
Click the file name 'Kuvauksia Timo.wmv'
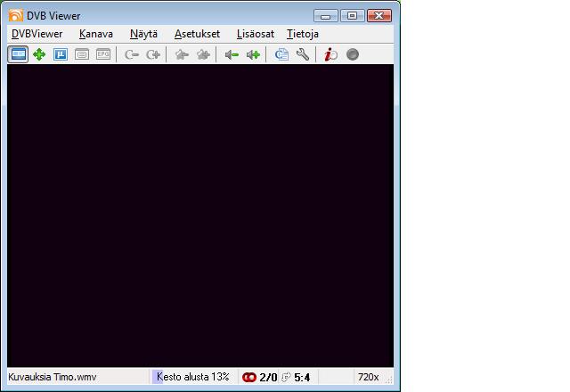pos(53,377)
